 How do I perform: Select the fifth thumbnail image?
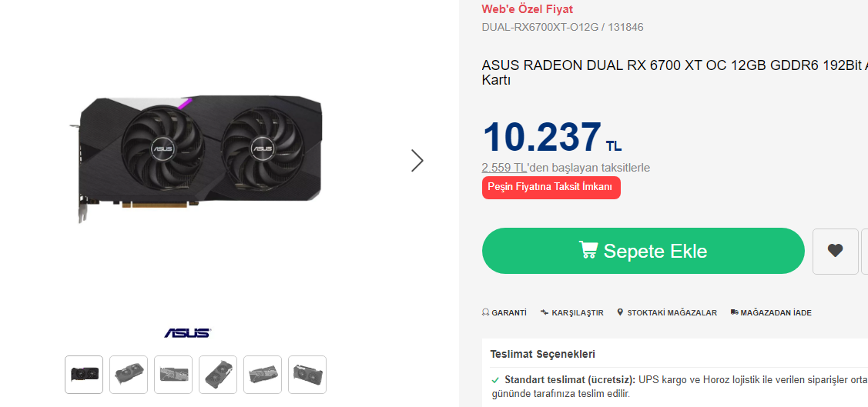click(x=263, y=375)
